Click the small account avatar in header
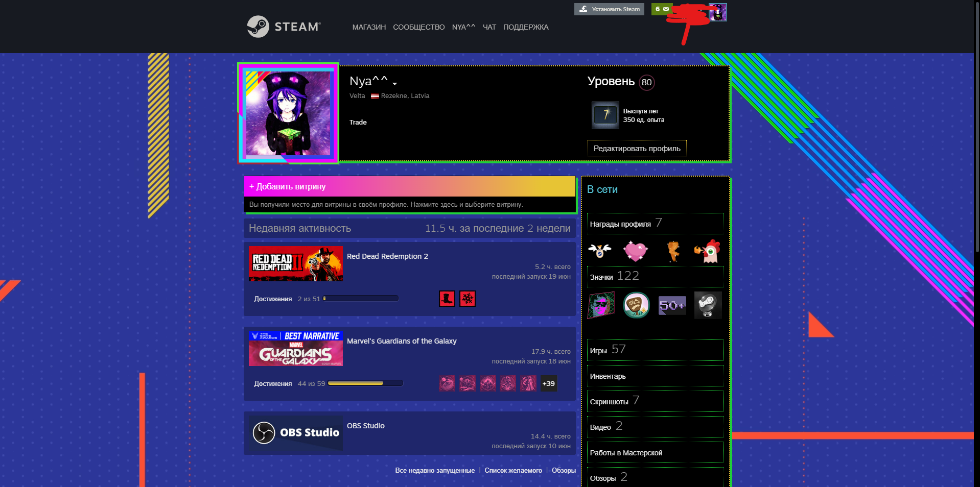The width and height of the screenshot is (980, 487). point(717,12)
